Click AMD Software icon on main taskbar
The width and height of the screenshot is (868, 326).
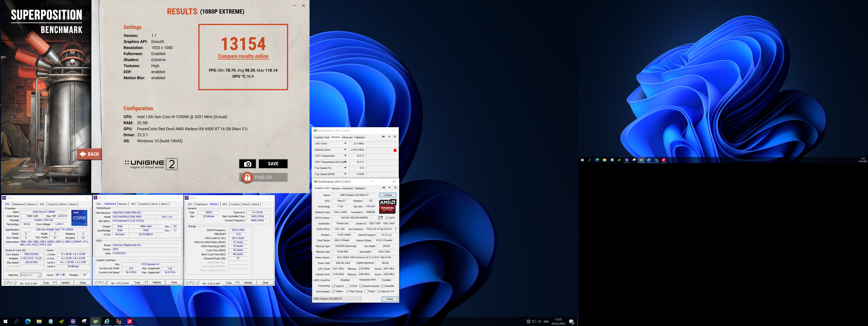(x=129, y=321)
